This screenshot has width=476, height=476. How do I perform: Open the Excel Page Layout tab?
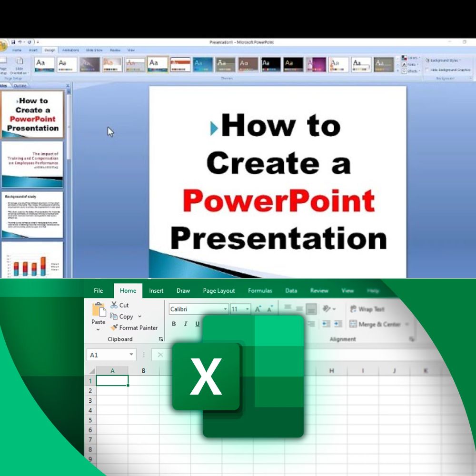click(219, 290)
